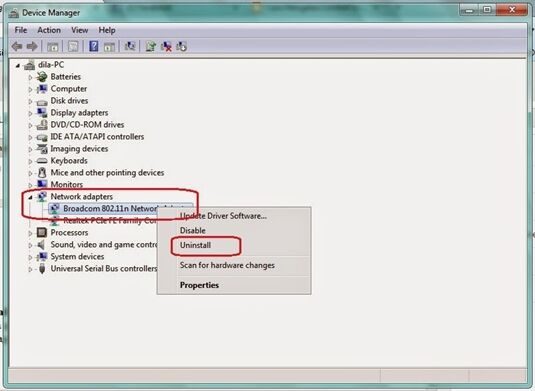The width and height of the screenshot is (535, 391).
Task: Click the Back arrow toolbar icon
Action: pyautogui.click(x=17, y=46)
